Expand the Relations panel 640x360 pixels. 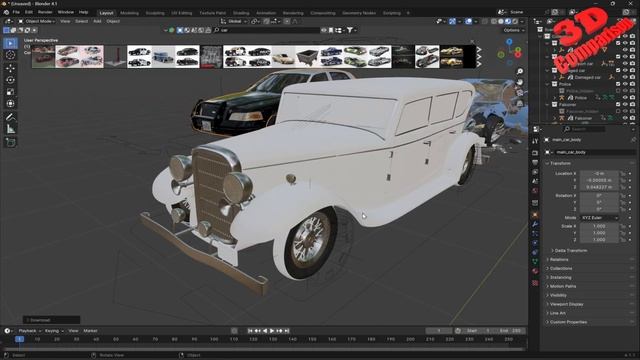(559, 260)
